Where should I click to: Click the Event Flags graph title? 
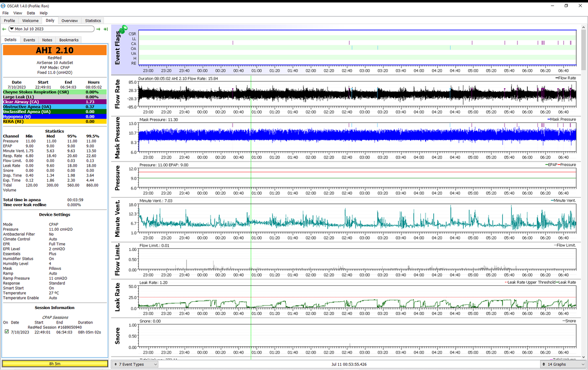(x=118, y=47)
